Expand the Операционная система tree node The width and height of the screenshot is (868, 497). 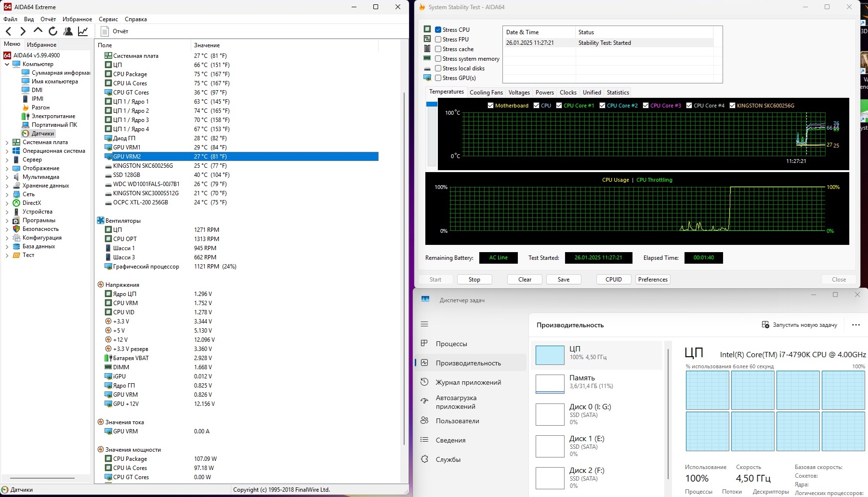[x=7, y=151]
